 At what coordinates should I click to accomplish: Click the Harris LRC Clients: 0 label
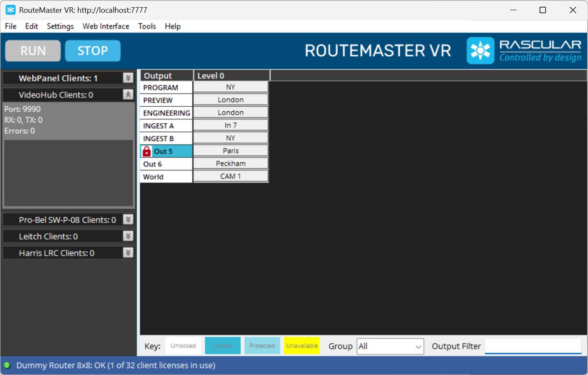(x=57, y=253)
